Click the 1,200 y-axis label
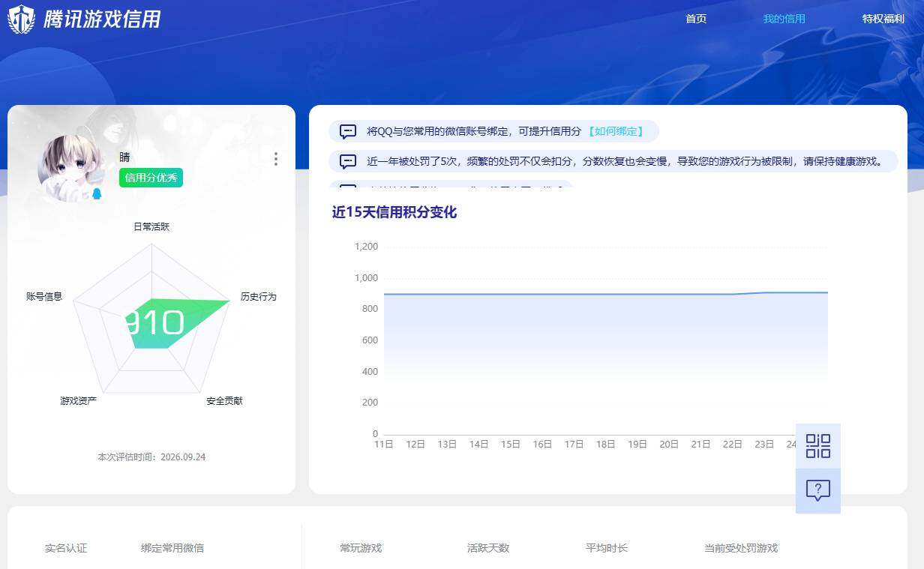The width and height of the screenshot is (924, 569). pyautogui.click(x=366, y=247)
